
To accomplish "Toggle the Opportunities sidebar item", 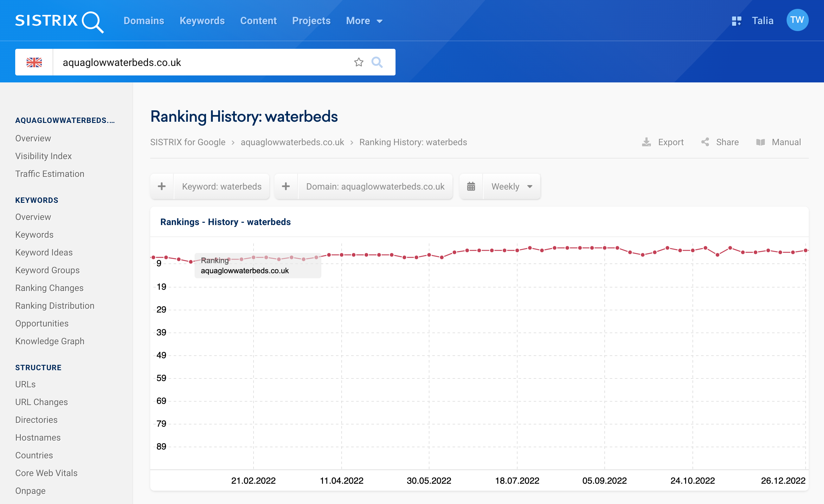I will pyautogui.click(x=42, y=323).
